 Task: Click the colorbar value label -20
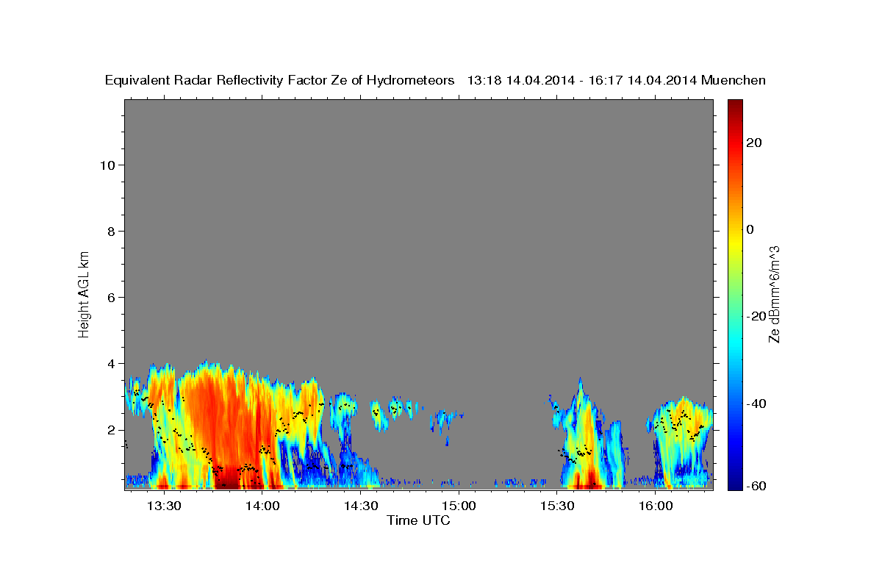coord(756,317)
